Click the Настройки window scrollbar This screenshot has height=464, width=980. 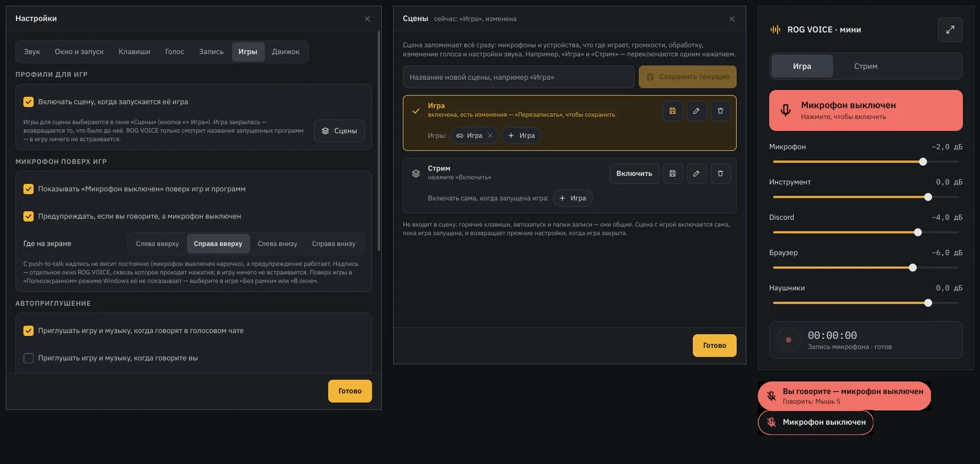coord(379,141)
